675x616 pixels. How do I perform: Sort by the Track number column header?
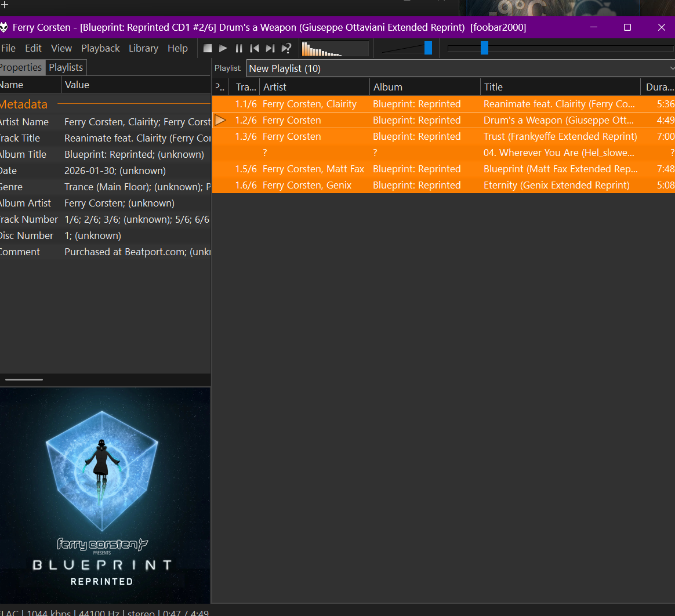(x=245, y=87)
